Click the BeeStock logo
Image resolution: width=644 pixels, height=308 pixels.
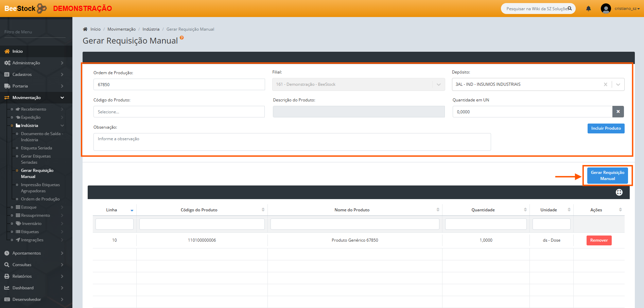click(x=25, y=9)
